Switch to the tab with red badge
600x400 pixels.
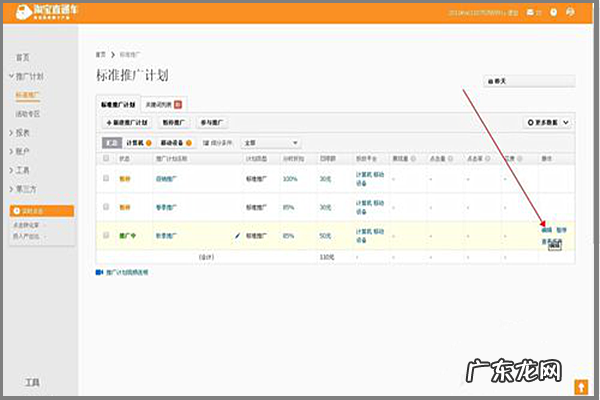click(x=164, y=104)
